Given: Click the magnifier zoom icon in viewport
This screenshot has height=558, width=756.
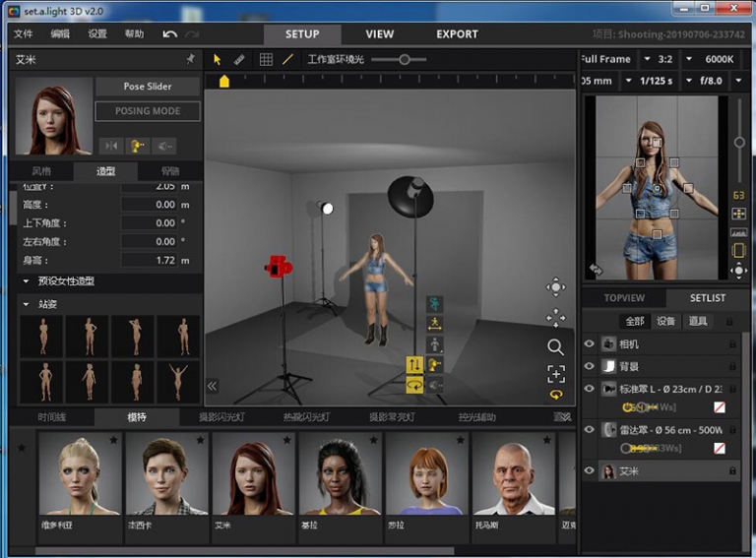Looking at the screenshot, I should pyautogui.click(x=555, y=347).
